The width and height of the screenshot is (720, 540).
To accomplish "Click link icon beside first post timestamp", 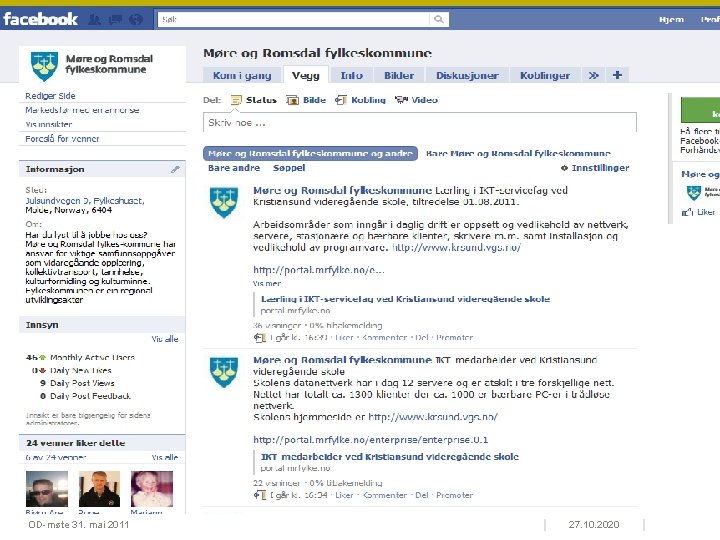I will pyautogui.click(x=260, y=338).
